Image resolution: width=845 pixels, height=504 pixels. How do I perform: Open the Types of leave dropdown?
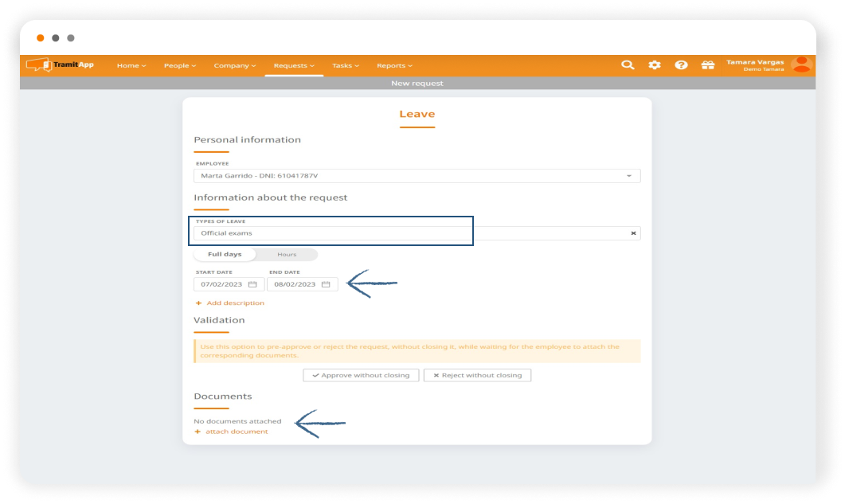tap(414, 233)
